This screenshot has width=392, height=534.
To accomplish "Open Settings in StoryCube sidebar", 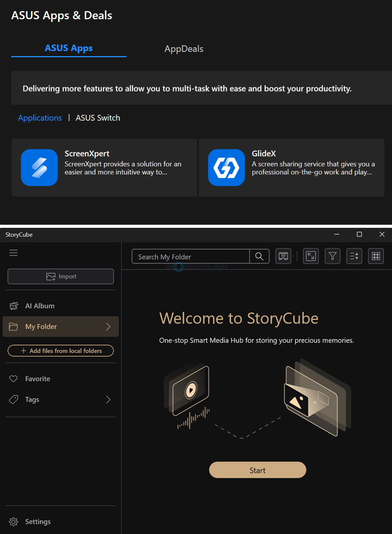I will pyautogui.click(x=61, y=522).
